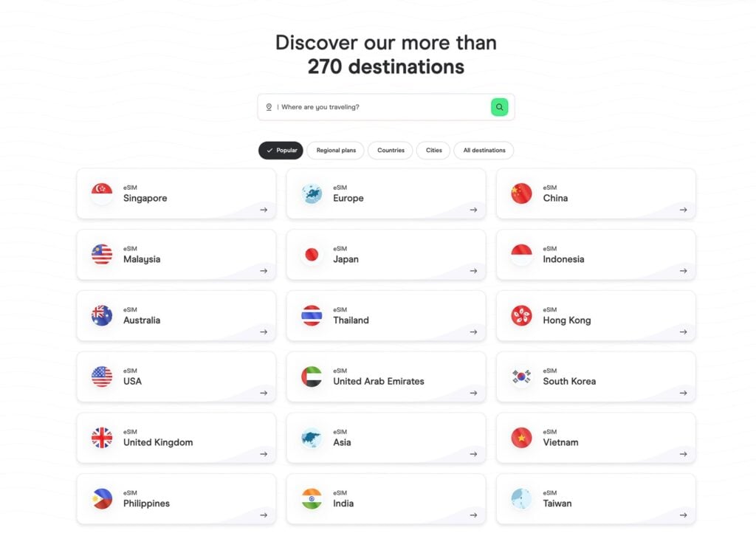Switch to the All destinations tab
Viewport: 756px width, 553px height.
click(x=484, y=150)
